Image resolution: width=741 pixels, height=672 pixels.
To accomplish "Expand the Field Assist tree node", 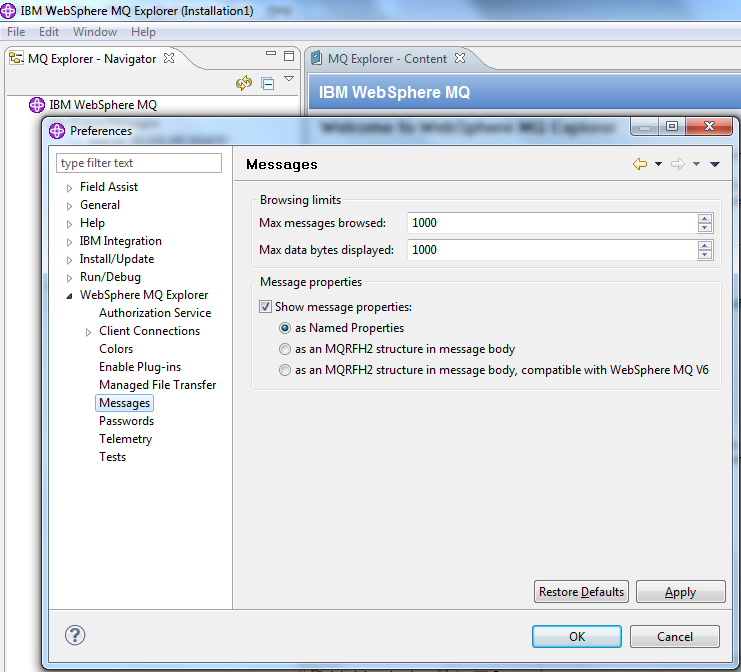I will pyautogui.click(x=69, y=188).
